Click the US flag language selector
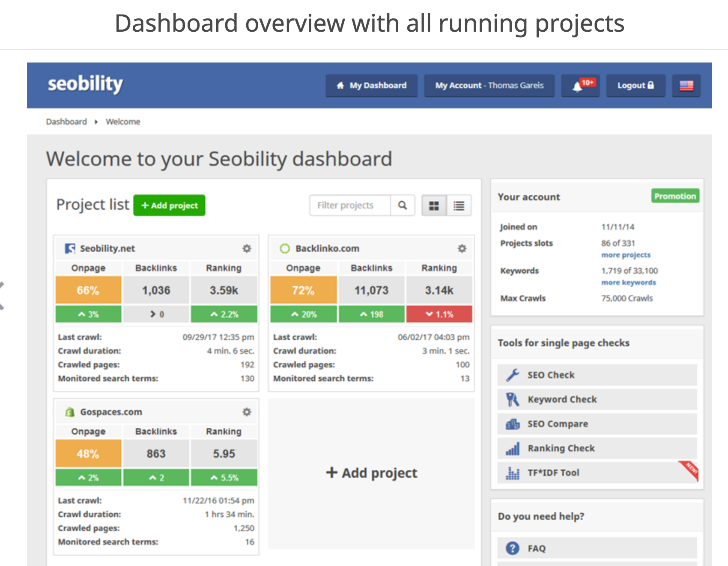The width and height of the screenshot is (728, 566). [686, 86]
